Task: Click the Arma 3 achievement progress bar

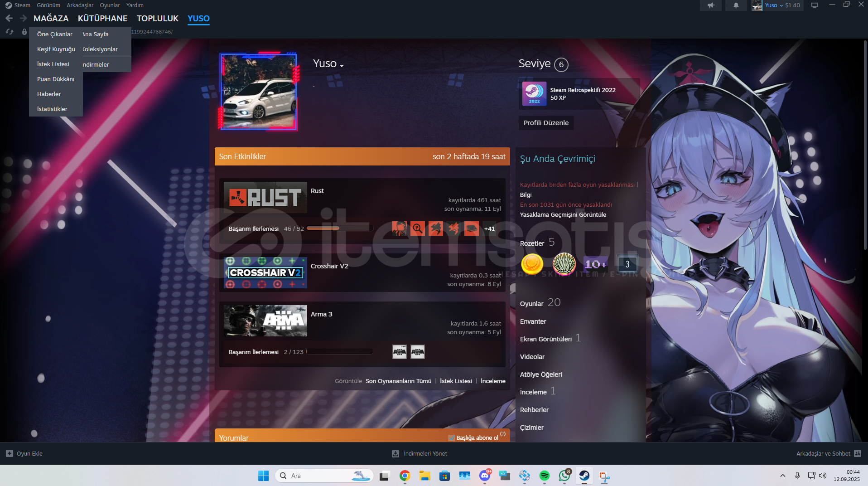Action: 339,352
